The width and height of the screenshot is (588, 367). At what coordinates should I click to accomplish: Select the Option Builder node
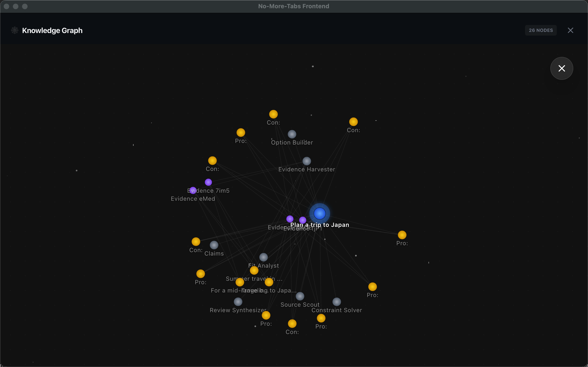point(292,134)
